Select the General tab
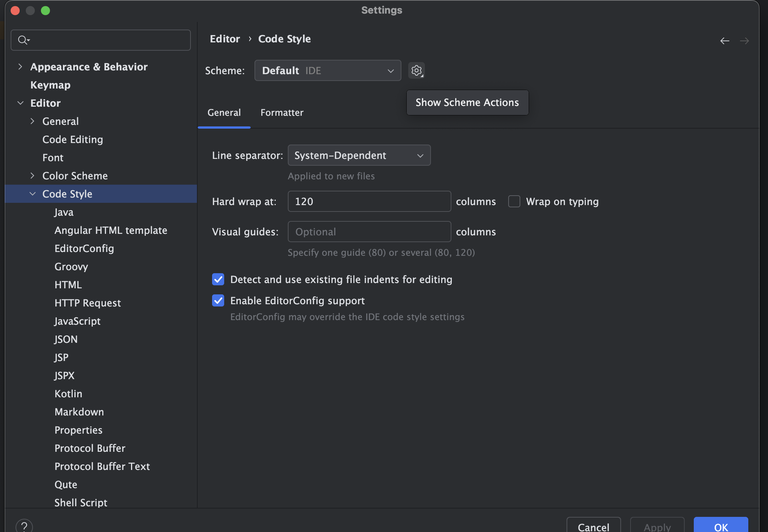 224,112
